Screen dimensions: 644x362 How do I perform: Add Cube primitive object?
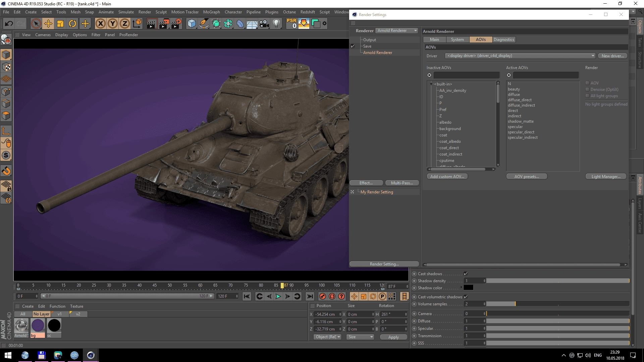192,23
